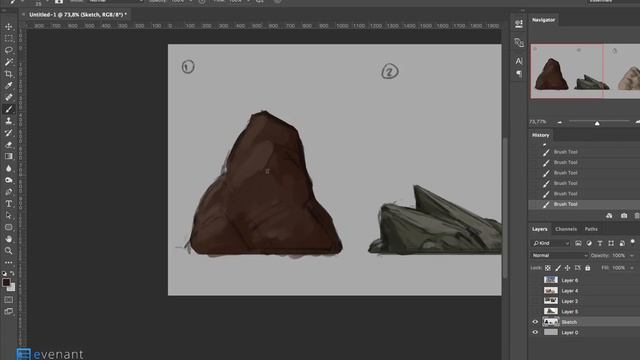Select the Zoom tool
The width and height of the screenshot is (640, 360).
coord(9,251)
